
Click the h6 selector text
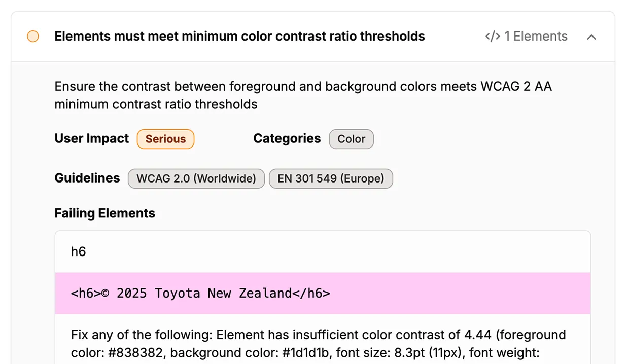[79, 251]
